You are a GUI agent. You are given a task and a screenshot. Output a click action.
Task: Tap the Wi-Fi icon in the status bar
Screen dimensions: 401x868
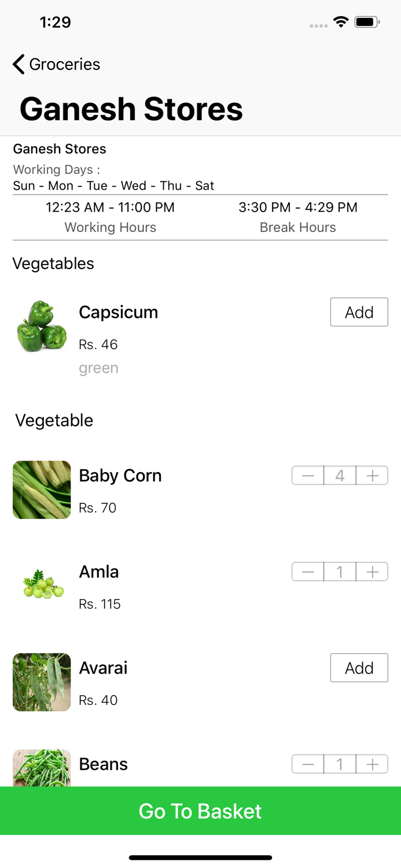click(340, 21)
